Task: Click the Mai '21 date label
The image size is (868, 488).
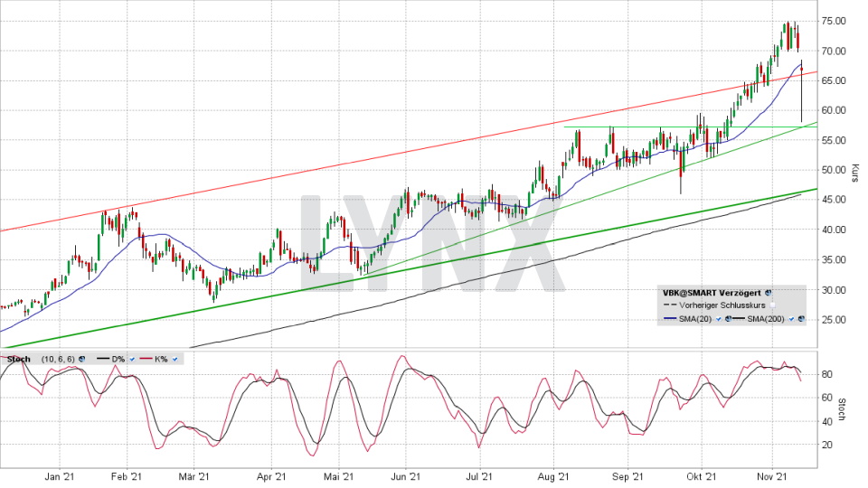Action: [x=339, y=476]
